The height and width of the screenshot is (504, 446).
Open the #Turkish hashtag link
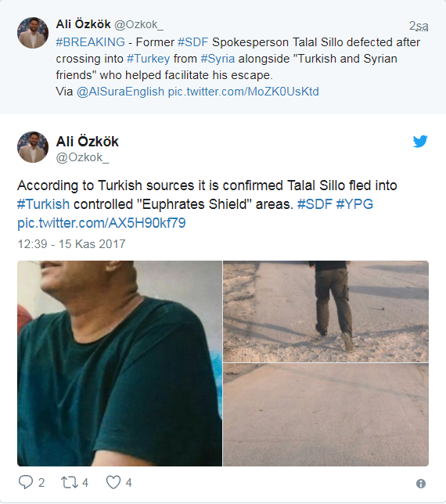(43, 204)
